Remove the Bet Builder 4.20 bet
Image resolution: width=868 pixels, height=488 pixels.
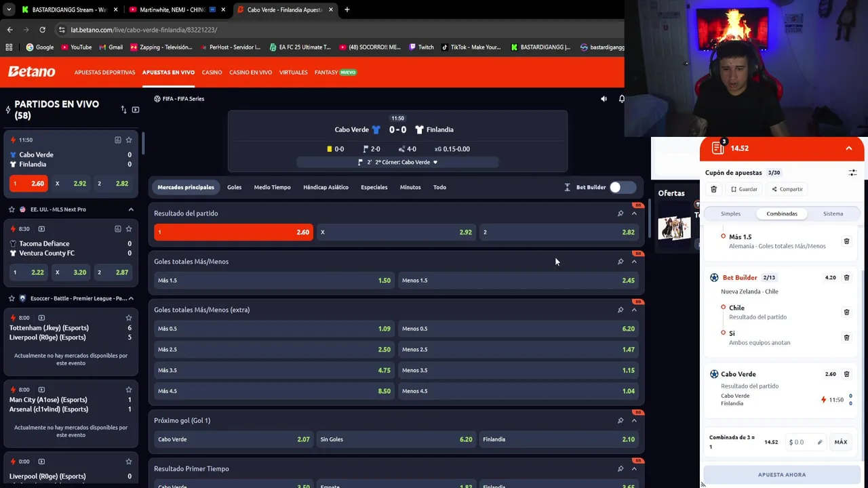tap(846, 278)
